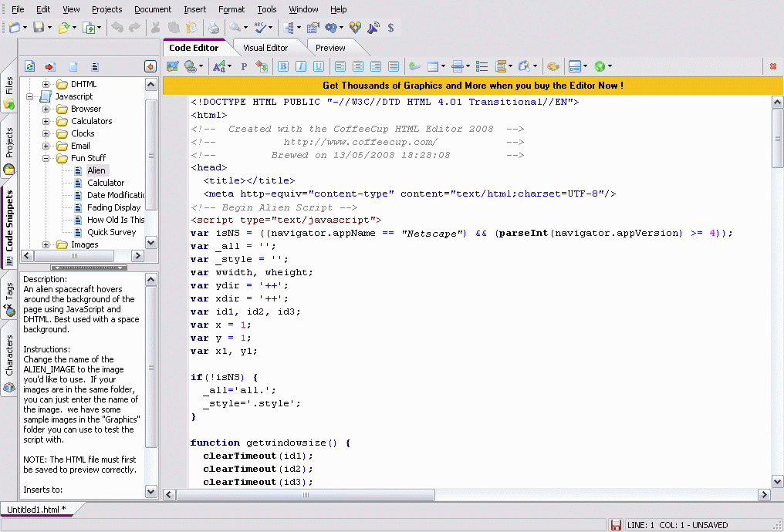Click the Cut scissors icon
The image size is (784, 532).
(x=156, y=28)
